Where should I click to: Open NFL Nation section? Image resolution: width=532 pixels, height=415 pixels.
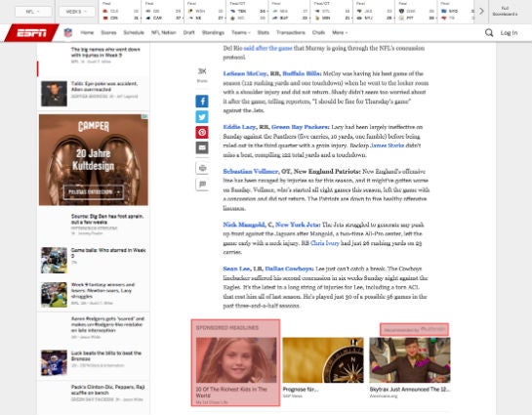point(164,32)
